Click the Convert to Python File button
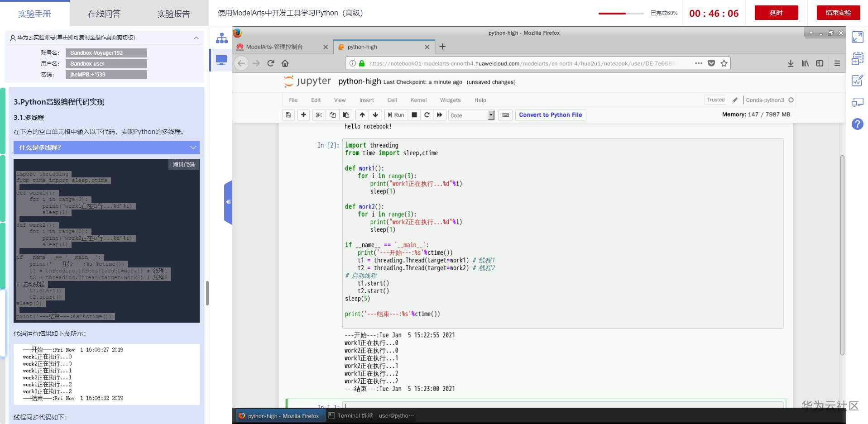 tap(550, 115)
